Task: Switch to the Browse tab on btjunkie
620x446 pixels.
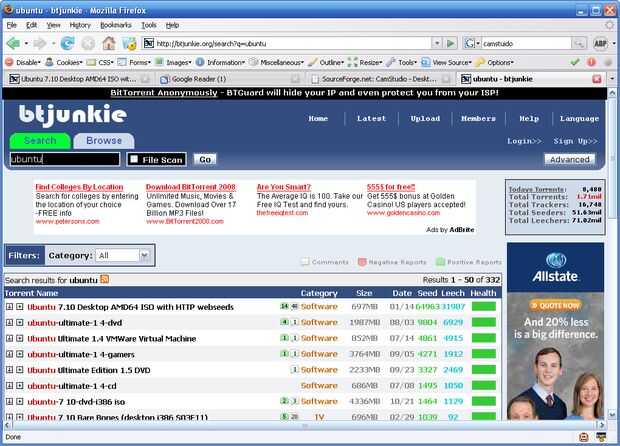Action: (x=104, y=141)
